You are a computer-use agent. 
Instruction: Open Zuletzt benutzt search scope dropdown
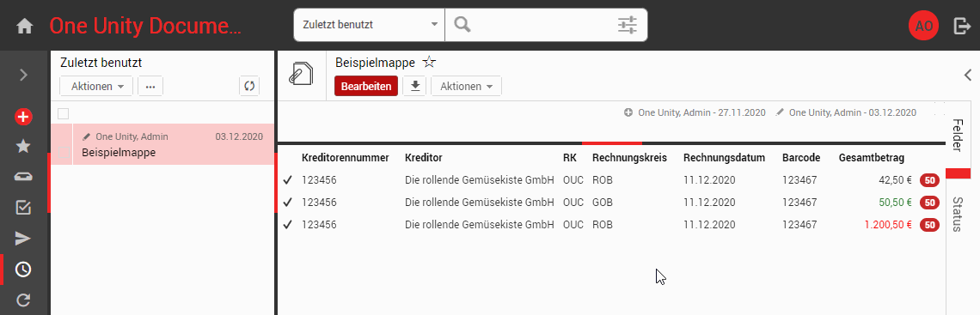coord(370,25)
